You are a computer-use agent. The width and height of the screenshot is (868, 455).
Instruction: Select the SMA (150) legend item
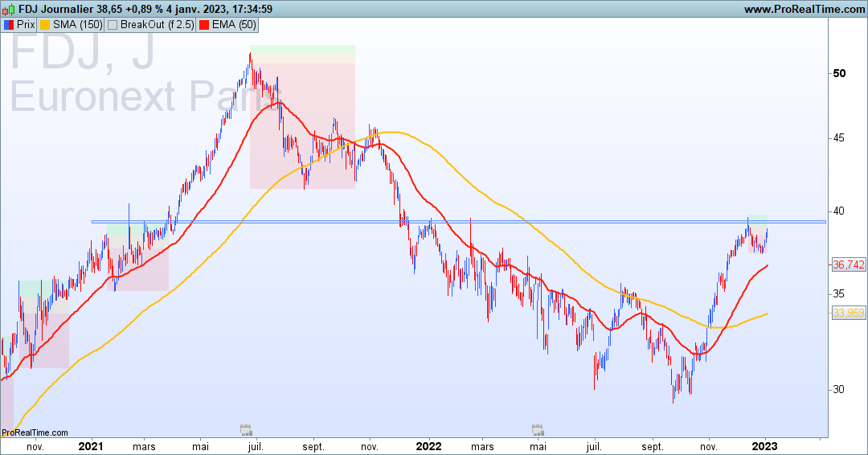(71, 25)
